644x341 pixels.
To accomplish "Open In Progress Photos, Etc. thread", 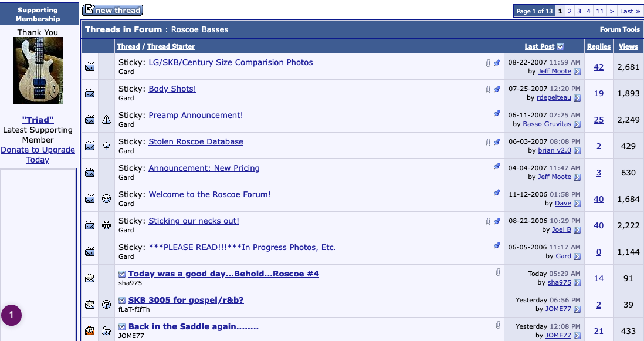I will coord(242,247).
